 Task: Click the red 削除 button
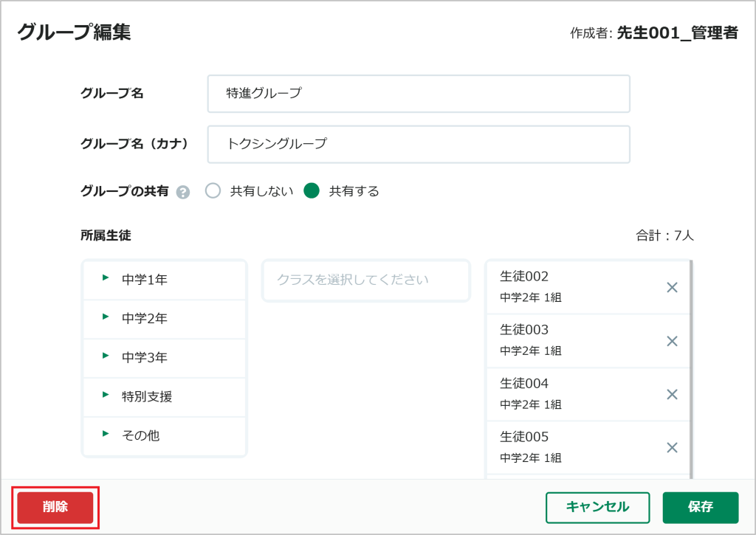coord(55,507)
